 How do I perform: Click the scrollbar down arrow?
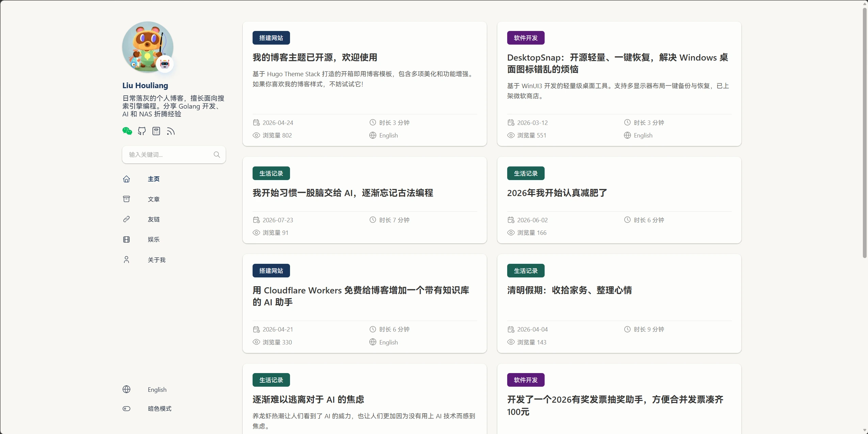[865, 430]
